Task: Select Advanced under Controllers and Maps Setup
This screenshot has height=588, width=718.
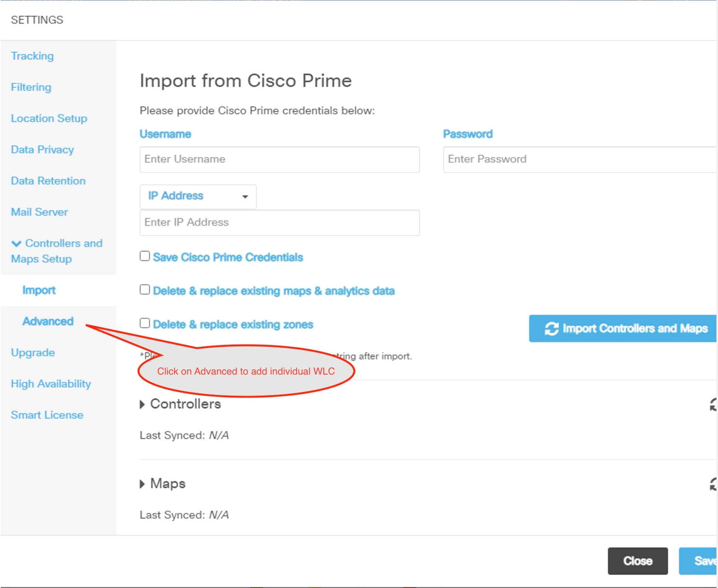Action: pyautogui.click(x=48, y=321)
